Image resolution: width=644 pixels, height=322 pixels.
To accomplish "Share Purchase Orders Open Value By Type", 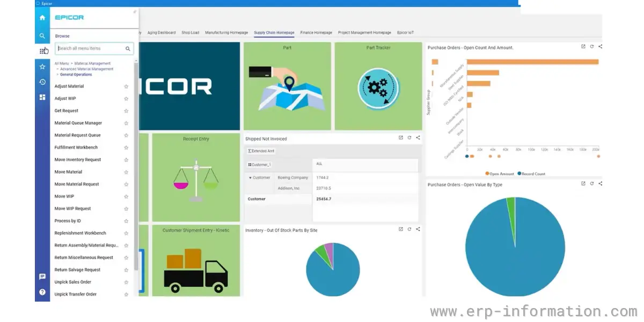I will (601, 184).
